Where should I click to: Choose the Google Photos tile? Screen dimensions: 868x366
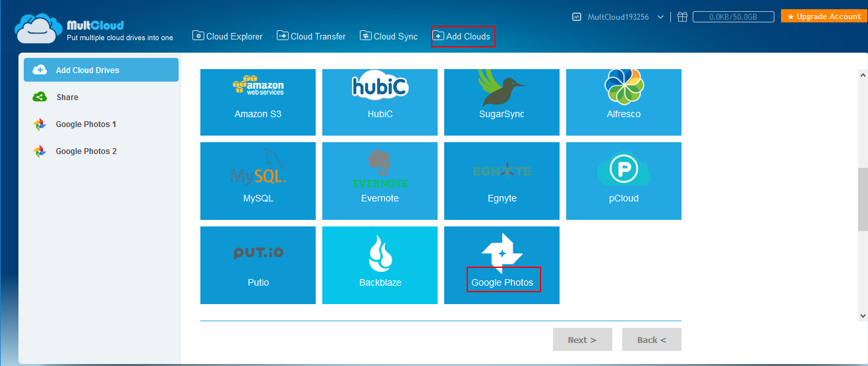502,265
